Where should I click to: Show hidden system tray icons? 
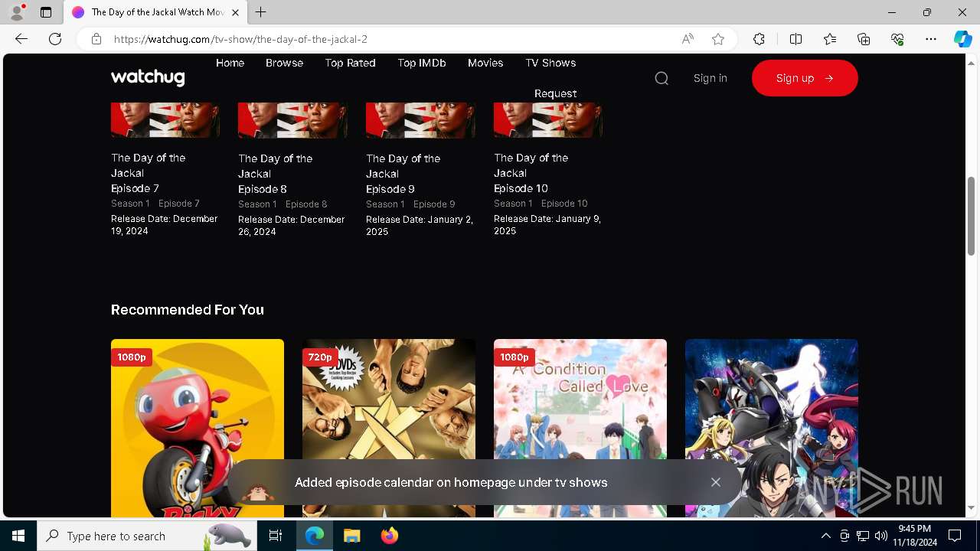coord(825,536)
